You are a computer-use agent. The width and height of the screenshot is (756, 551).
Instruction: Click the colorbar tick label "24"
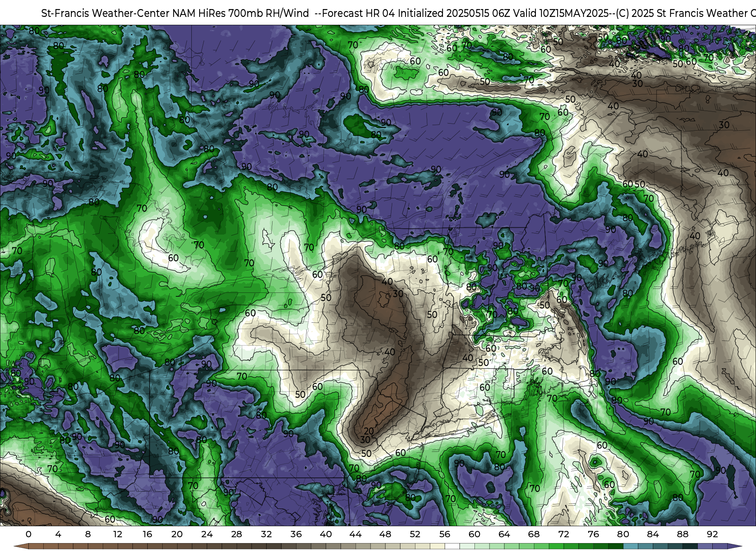tap(207, 534)
